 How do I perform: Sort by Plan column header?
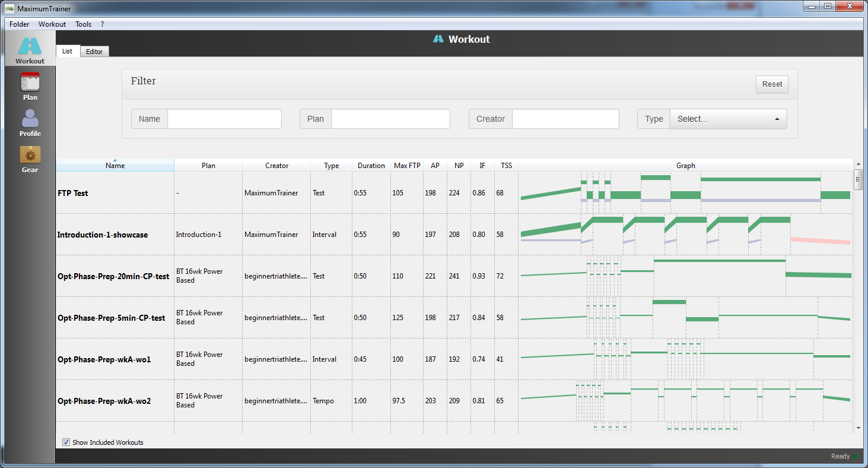208,165
